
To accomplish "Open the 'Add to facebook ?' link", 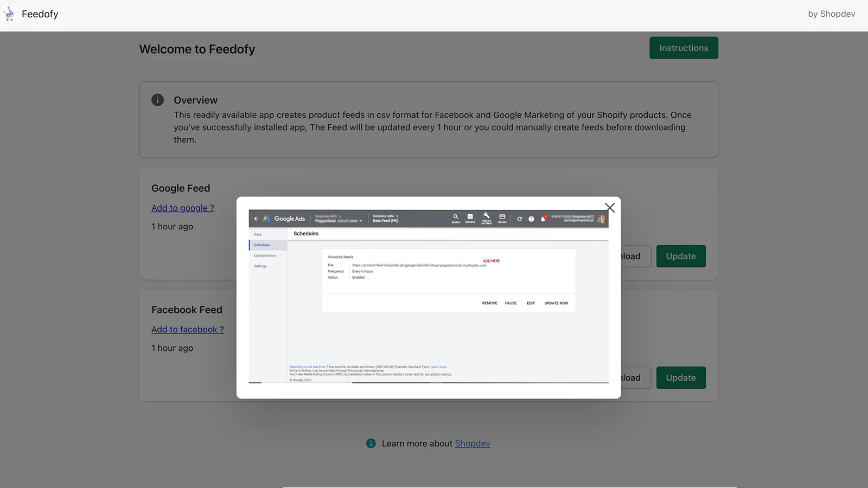I will pos(188,329).
